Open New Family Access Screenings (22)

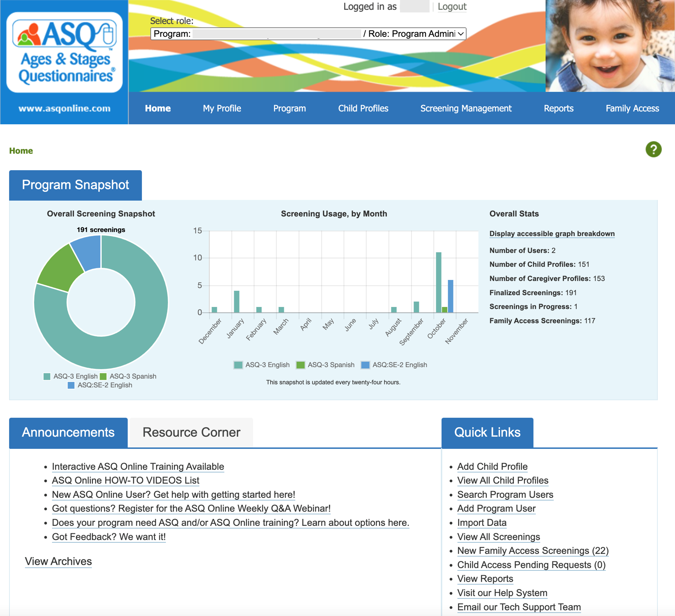click(x=533, y=551)
